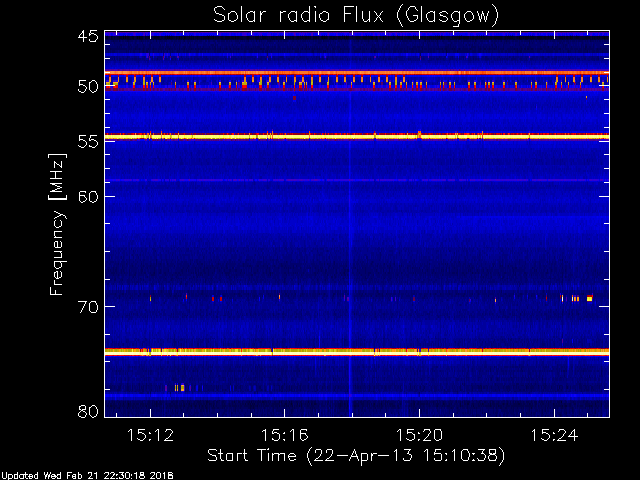This screenshot has width=640, height=480.
Task: Click the orange-red band near 48 MHz
Action: pos(357,73)
